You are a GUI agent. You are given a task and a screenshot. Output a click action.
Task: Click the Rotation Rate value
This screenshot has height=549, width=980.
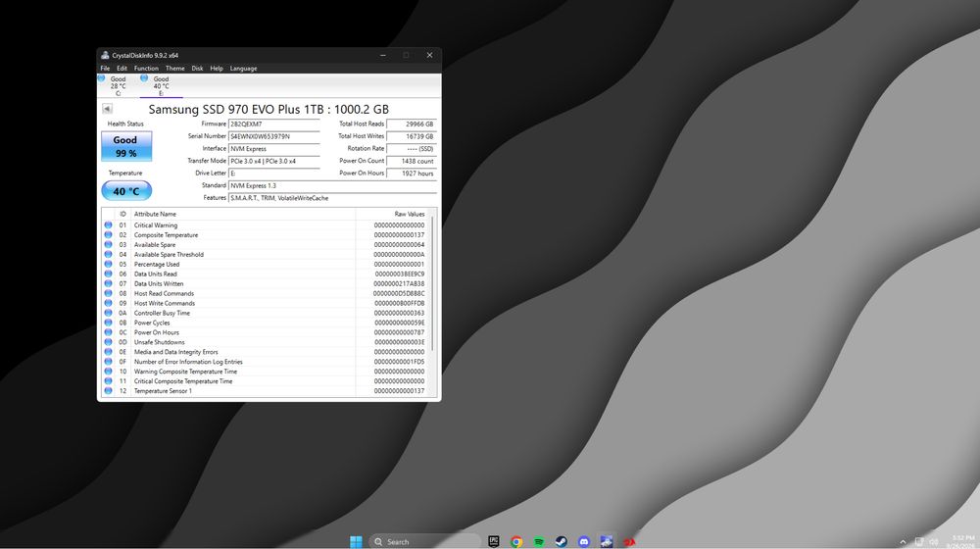click(412, 149)
